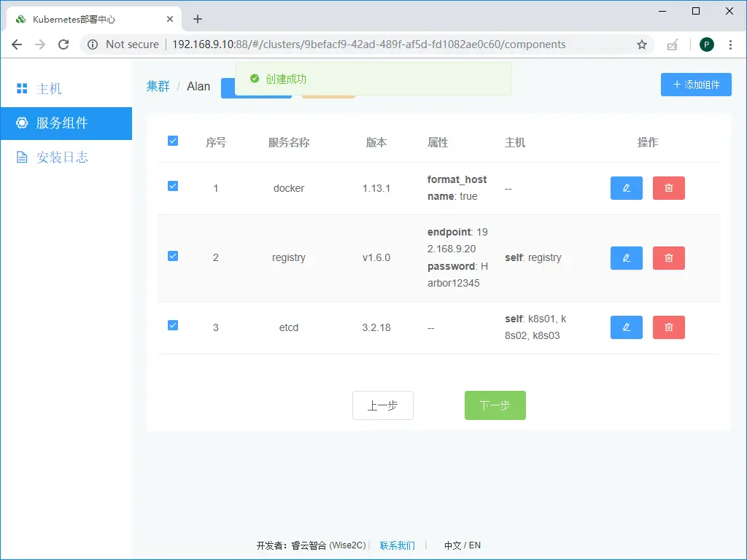Open the 主机 sidebar menu
Screen dimensions: 747x560
66,88
